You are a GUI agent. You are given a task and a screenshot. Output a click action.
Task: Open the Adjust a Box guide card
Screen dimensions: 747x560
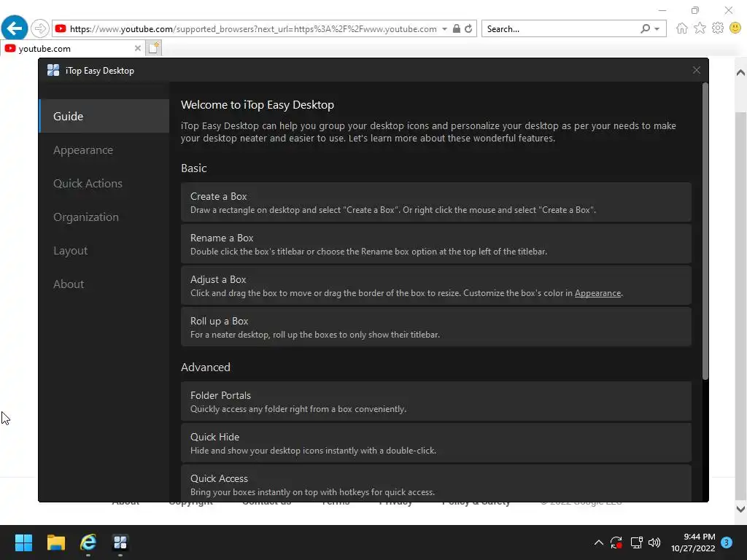click(x=436, y=285)
